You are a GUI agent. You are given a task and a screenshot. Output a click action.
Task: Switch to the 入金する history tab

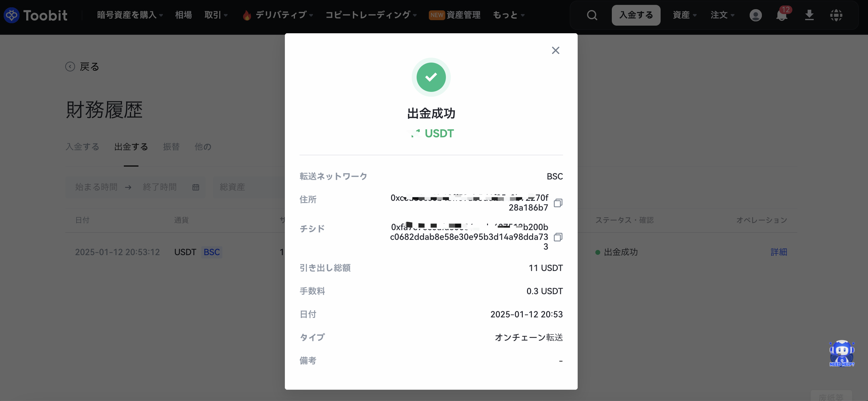tap(82, 147)
